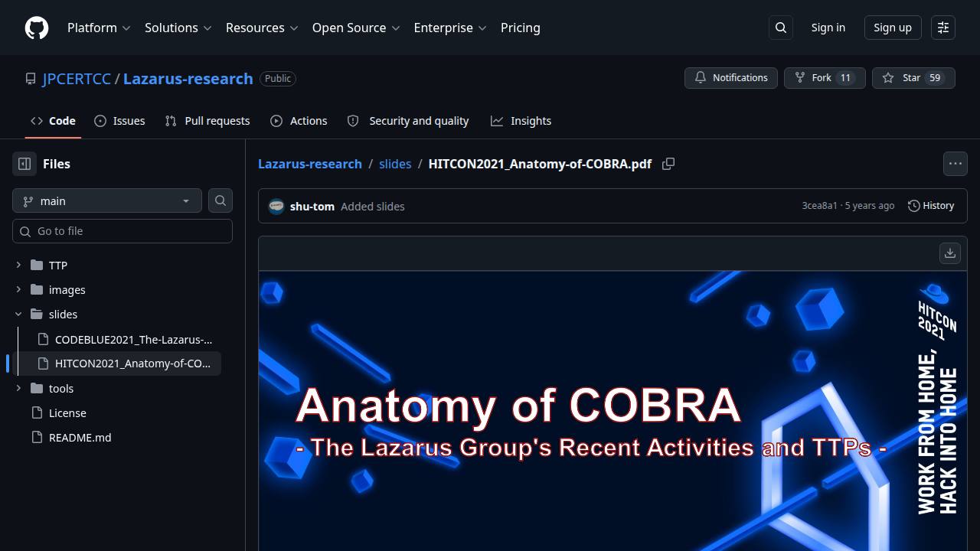The width and height of the screenshot is (980, 551).
Task: Open the more file actions ellipsis button
Action: (x=955, y=164)
